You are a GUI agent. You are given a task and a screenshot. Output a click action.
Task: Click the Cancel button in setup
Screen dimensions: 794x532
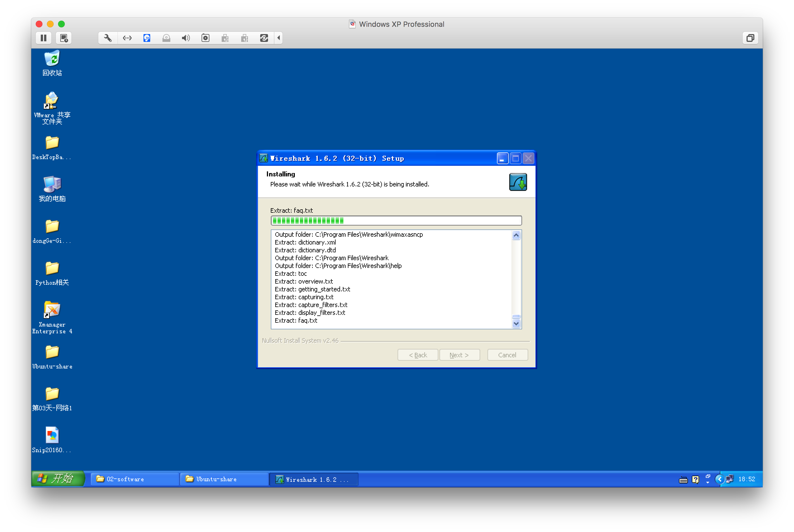tap(507, 355)
